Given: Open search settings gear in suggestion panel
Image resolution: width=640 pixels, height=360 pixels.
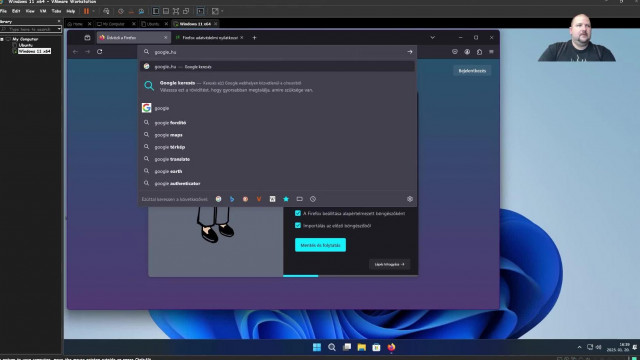Looking at the screenshot, I should coord(410,199).
